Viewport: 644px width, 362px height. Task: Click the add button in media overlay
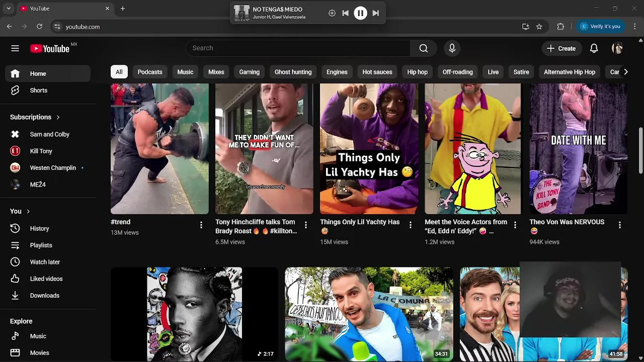(332, 14)
